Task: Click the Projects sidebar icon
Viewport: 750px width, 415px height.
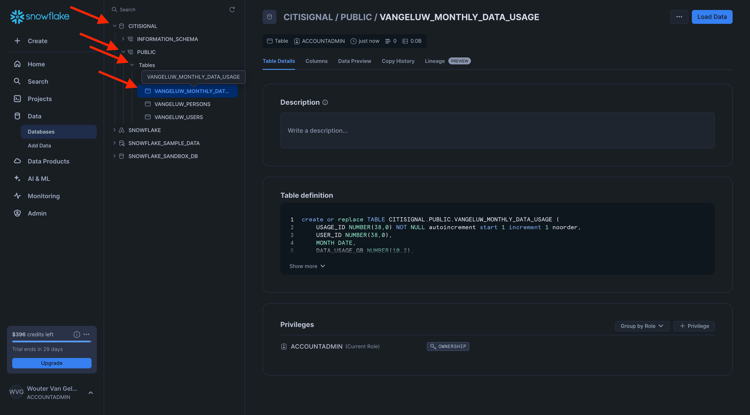Action: pyautogui.click(x=17, y=99)
